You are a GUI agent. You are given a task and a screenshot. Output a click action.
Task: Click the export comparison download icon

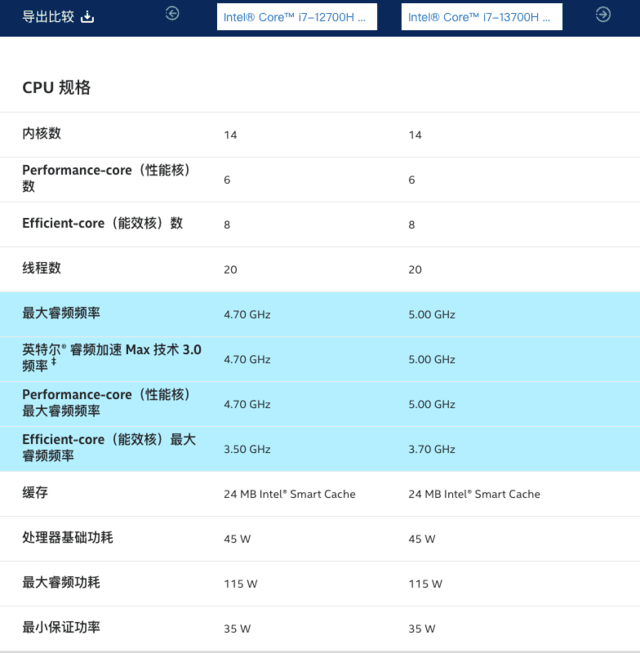click(87, 17)
